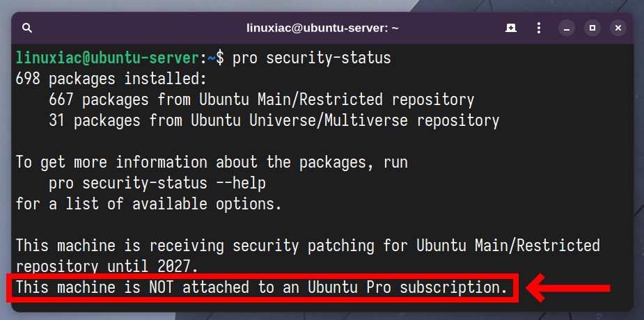The image size is (644, 320).
Task: Click the for a list of available options line
Action: (x=149, y=205)
